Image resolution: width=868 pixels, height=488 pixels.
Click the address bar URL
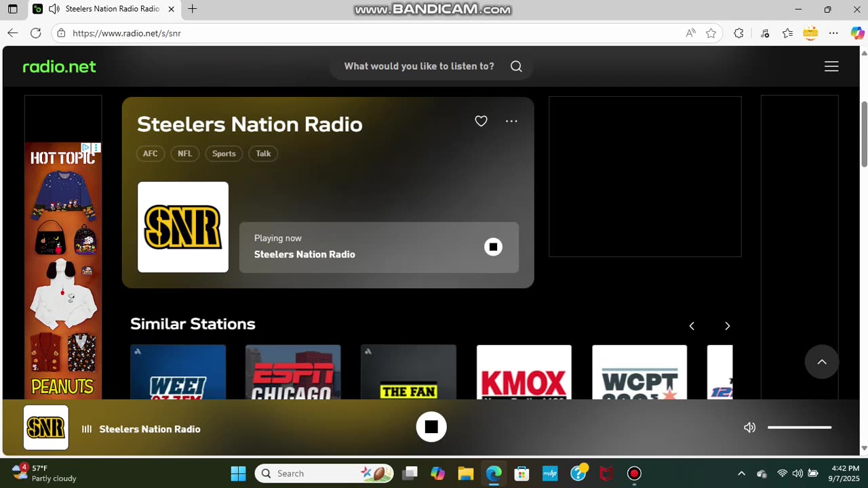127,33
